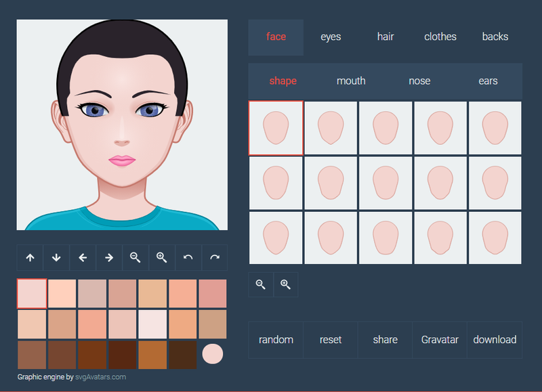The image size is (542, 392).
Task: Click zoom in icon below avatar preview
Action: coord(162,257)
